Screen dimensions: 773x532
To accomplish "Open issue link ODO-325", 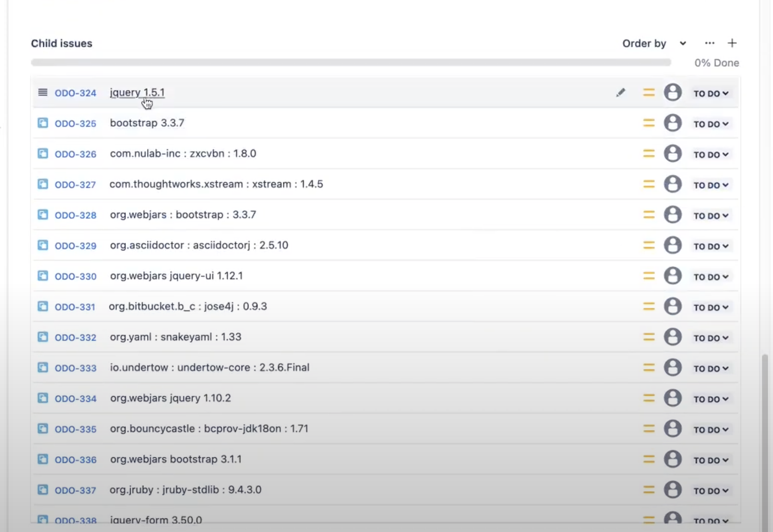I will click(75, 123).
